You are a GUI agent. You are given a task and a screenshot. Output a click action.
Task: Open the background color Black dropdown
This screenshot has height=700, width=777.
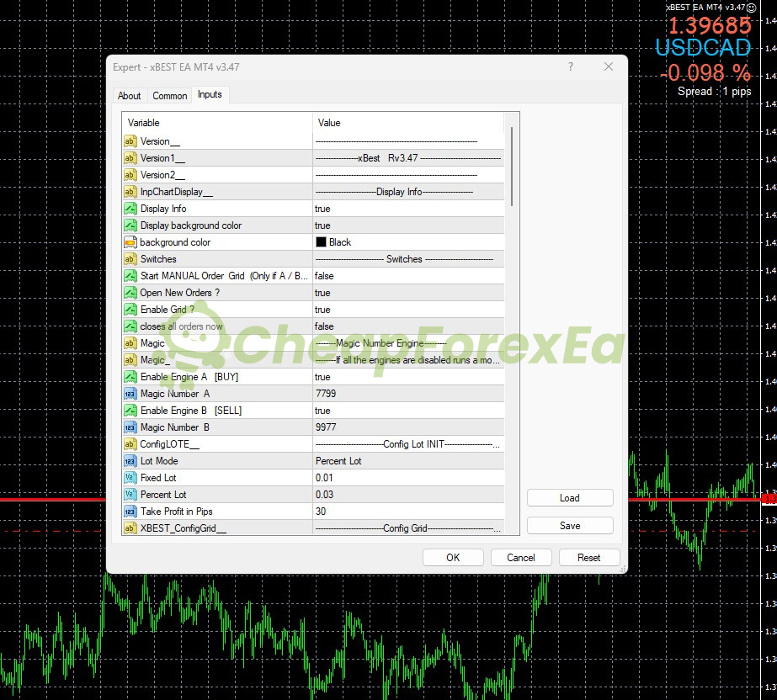tap(408, 242)
